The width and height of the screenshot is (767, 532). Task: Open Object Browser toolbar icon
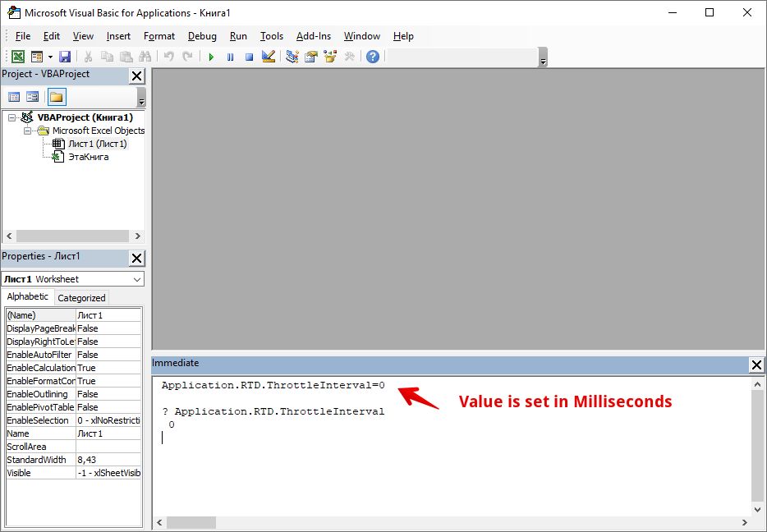pyautogui.click(x=330, y=57)
